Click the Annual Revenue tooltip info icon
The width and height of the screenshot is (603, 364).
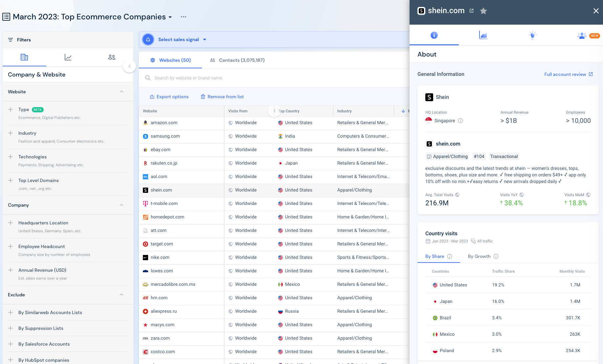(460, 121)
